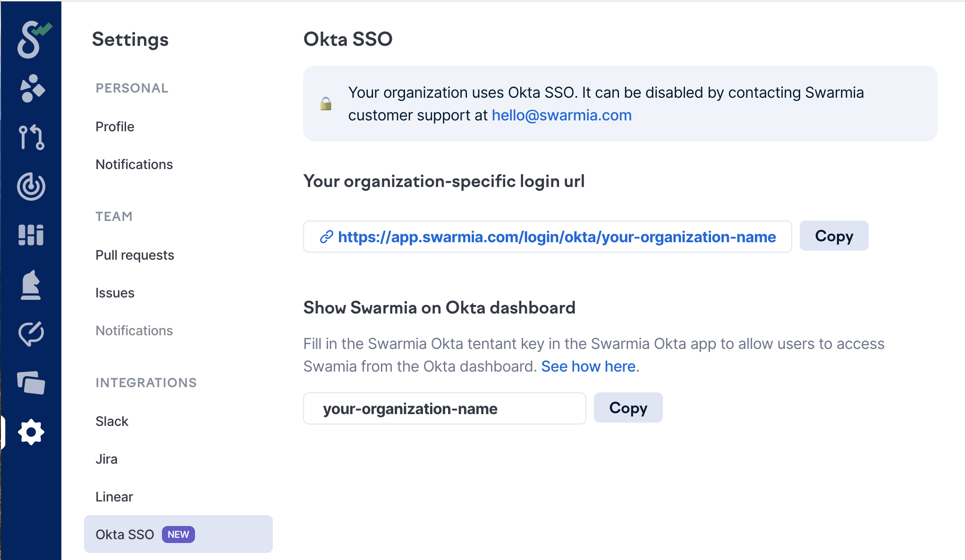965x560 pixels.
Task: Open personal Notifications settings
Action: [x=134, y=164]
